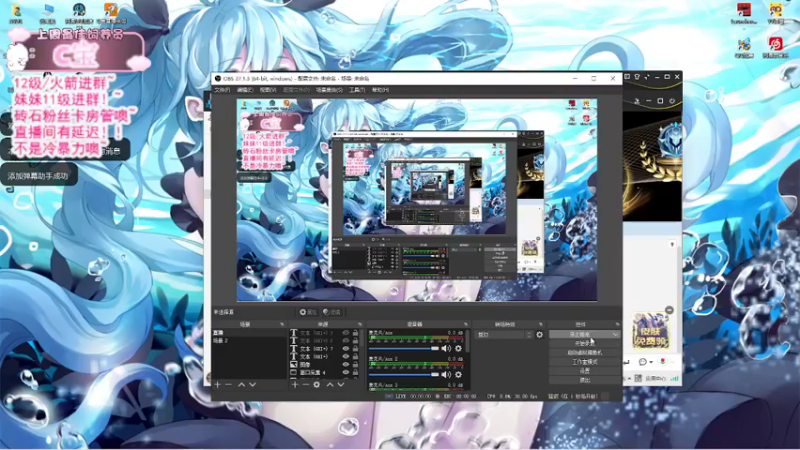Select 场景 2 in the Scenes list
Image resolution: width=800 pixels, height=450 pixels.
click(x=249, y=340)
